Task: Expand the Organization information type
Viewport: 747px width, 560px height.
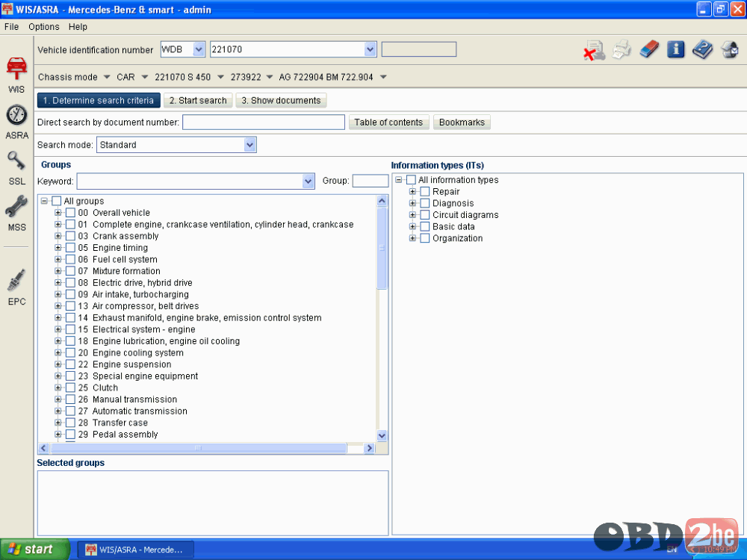Action: 412,238
